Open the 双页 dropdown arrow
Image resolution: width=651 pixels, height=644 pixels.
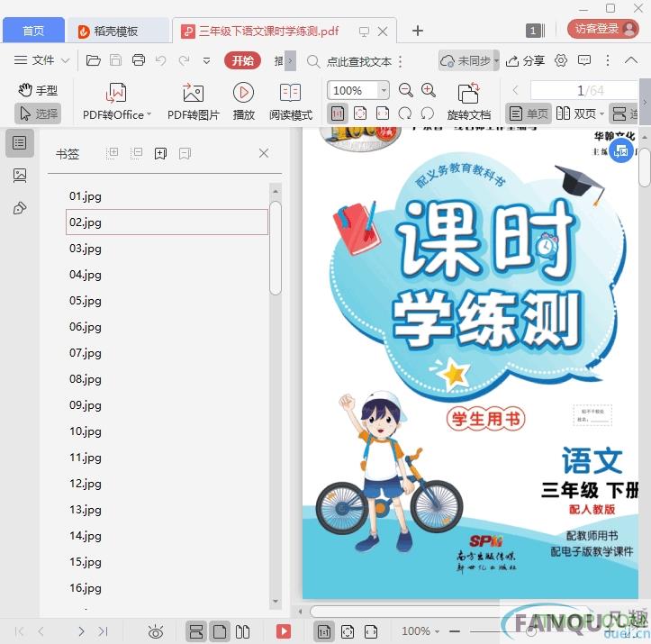point(601,113)
